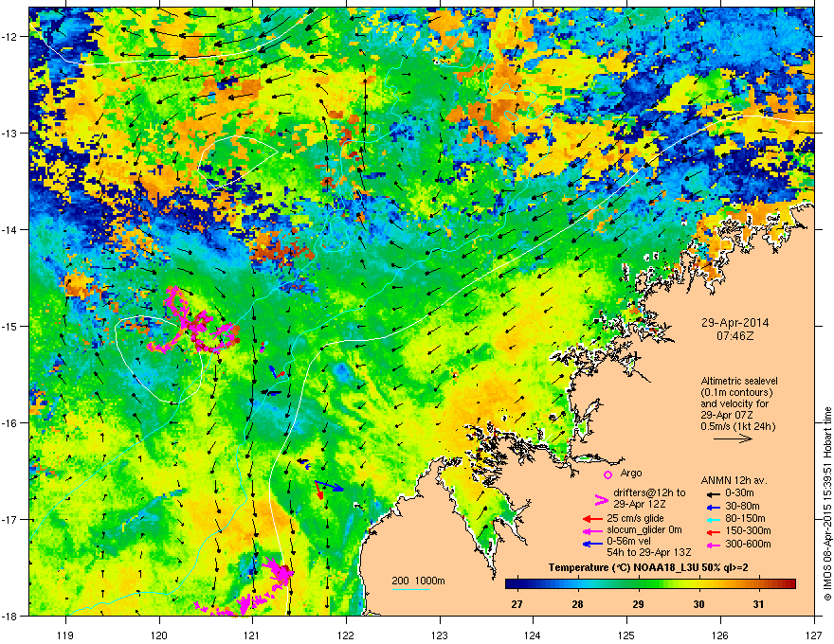Click the 'ANMN 12h av.' legend heading
The image size is (834, 644).
point(734,481)
